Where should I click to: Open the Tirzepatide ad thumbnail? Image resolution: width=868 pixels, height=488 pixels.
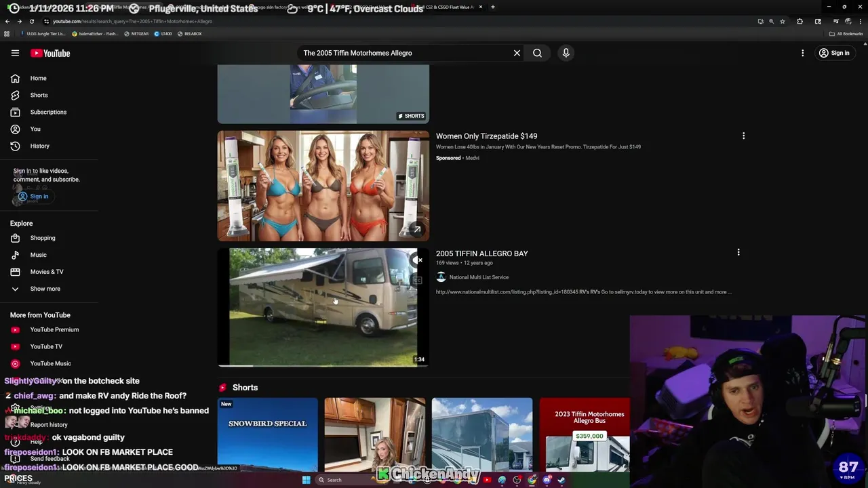pos(323,186)
